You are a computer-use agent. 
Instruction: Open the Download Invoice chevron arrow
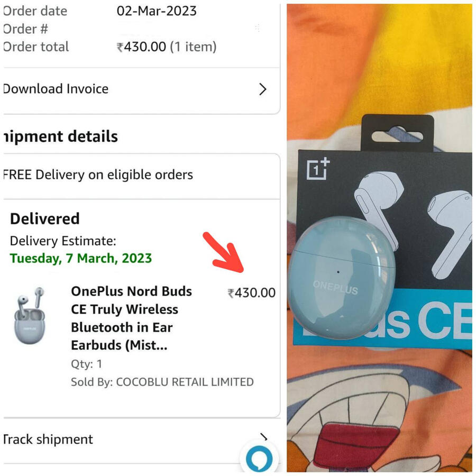click(x=262, y=89)
